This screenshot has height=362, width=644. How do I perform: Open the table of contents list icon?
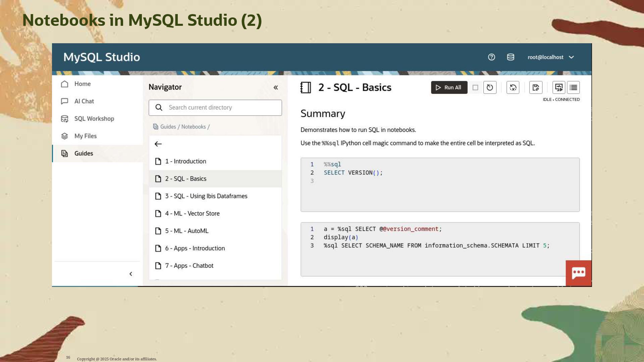coord(573,87)
